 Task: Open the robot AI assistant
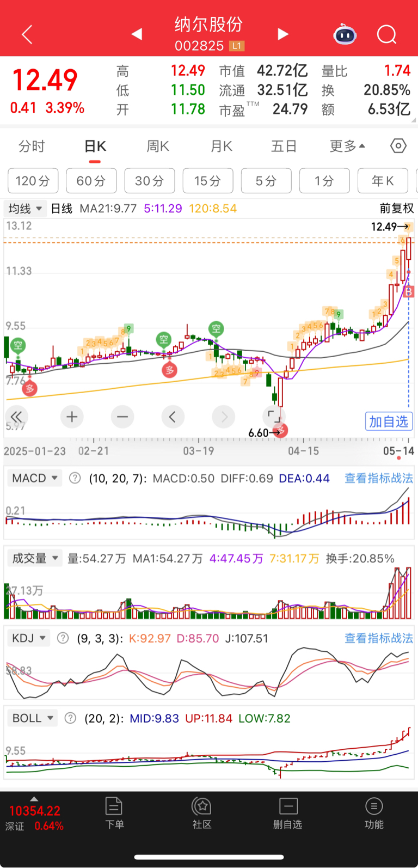(x=345, y=35)
